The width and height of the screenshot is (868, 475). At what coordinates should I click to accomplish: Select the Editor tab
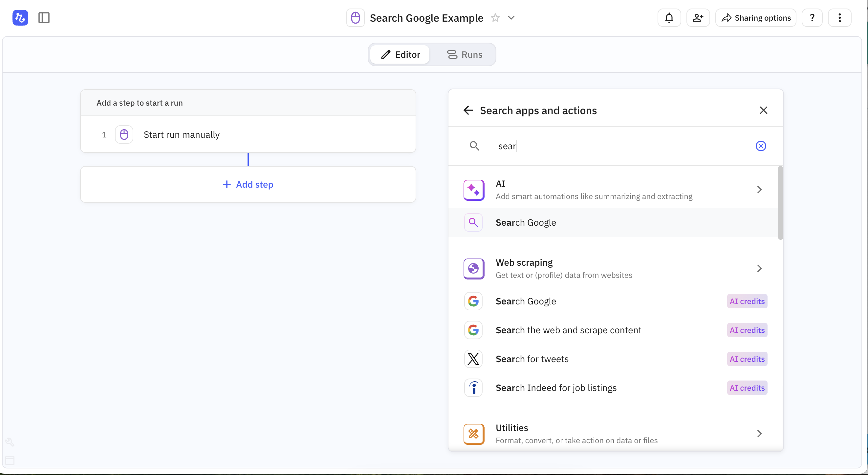tap(400, 54)
